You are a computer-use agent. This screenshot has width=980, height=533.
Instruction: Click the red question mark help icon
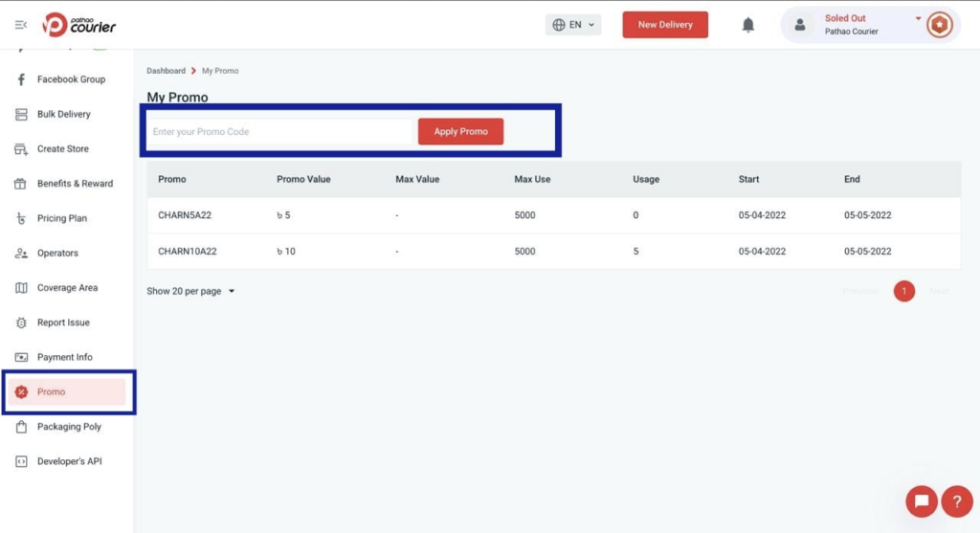[956, 501]
